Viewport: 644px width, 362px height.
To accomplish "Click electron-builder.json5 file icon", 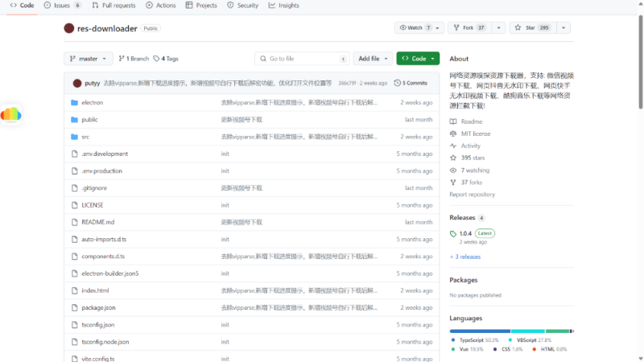I will 74,274.
